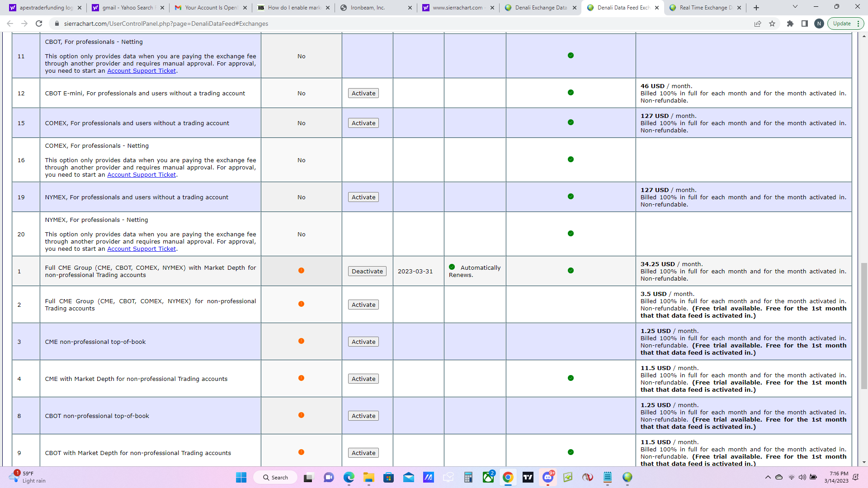Open Account Support Ticket link in the NYMEX Netting row

click(142, 249)
